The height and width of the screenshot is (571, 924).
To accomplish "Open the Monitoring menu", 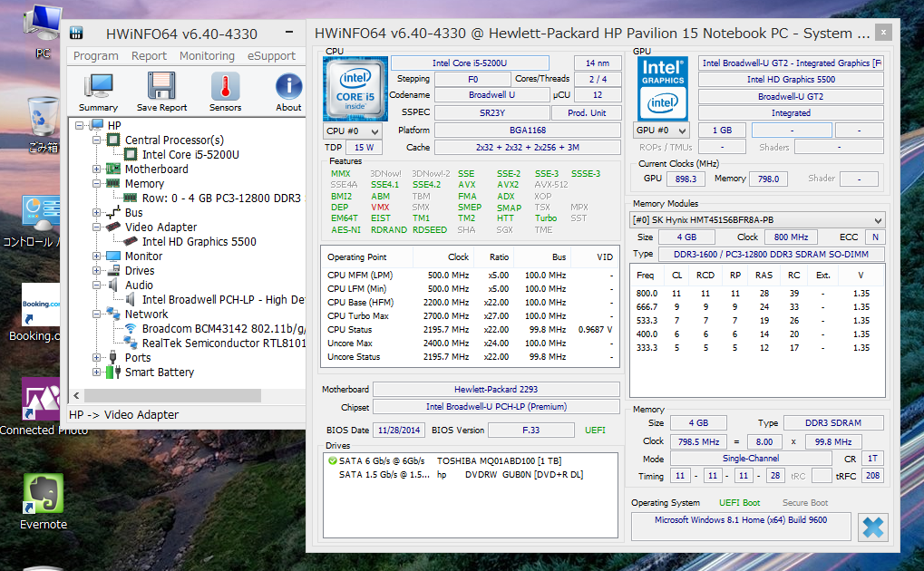I will 207,55.
